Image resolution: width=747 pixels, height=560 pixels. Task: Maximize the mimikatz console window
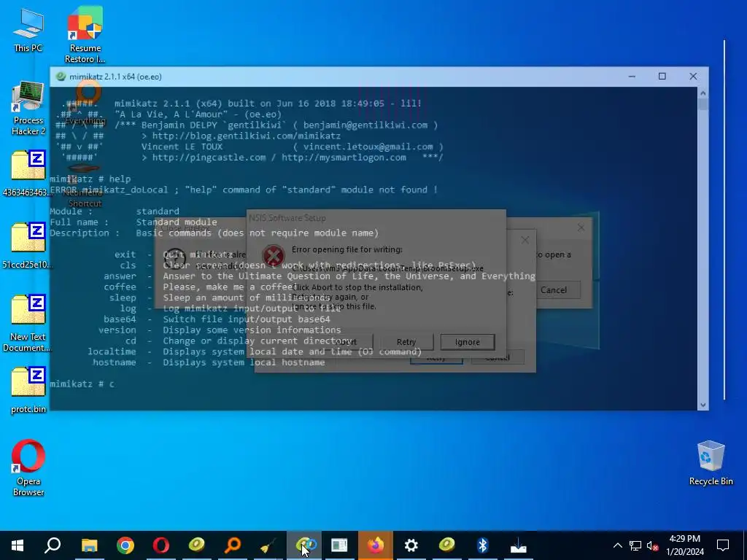tap(662, 76)
